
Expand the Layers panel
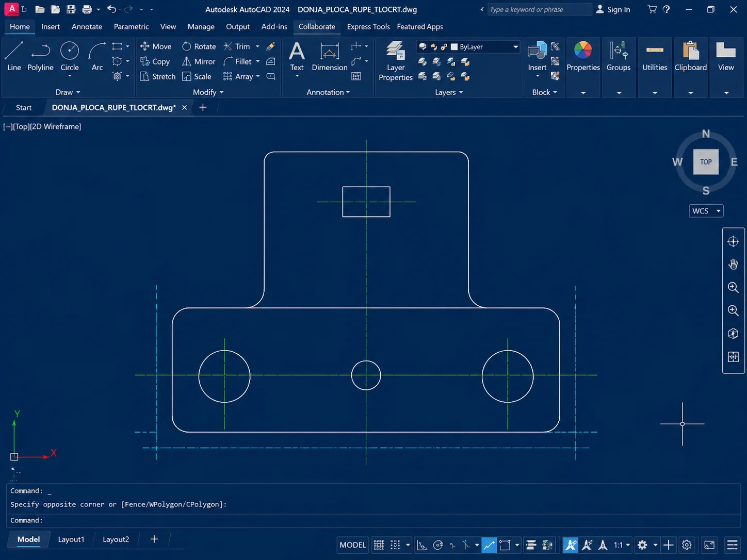coord(448,92)
